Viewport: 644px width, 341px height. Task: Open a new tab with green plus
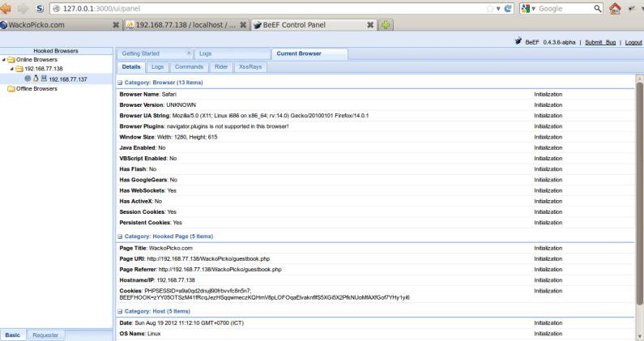click(387, 25)
